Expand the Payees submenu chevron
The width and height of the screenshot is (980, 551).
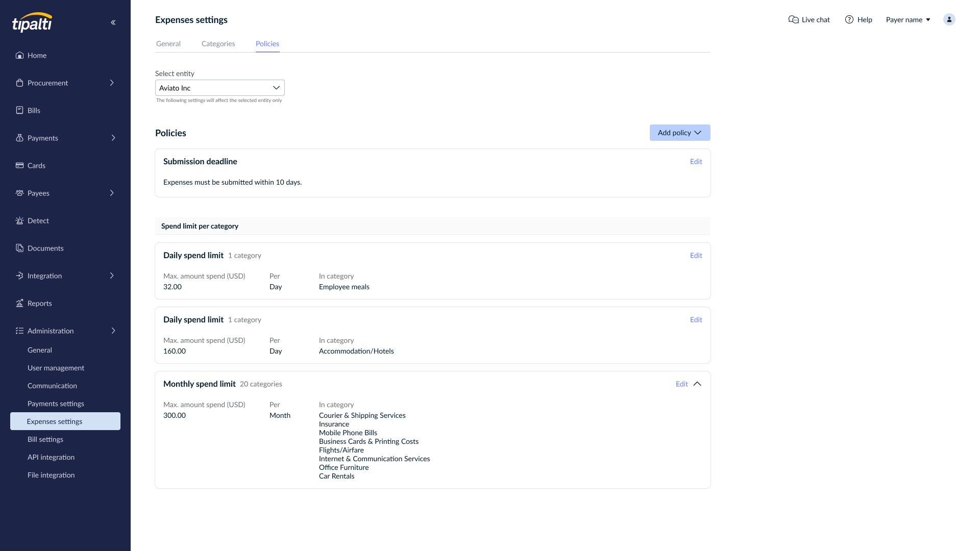112,193
